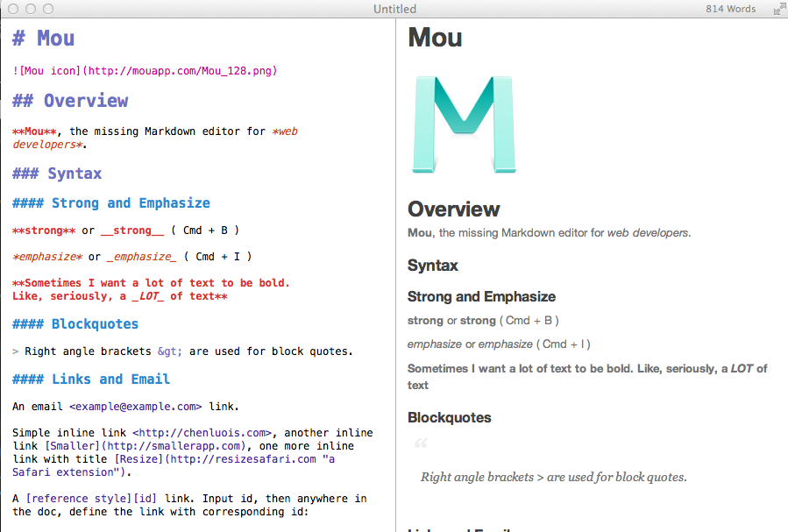Zoom the window with the third title bar button
This screenshot has width=788, height=532.
pyautogui.click(x=48, y=9)
